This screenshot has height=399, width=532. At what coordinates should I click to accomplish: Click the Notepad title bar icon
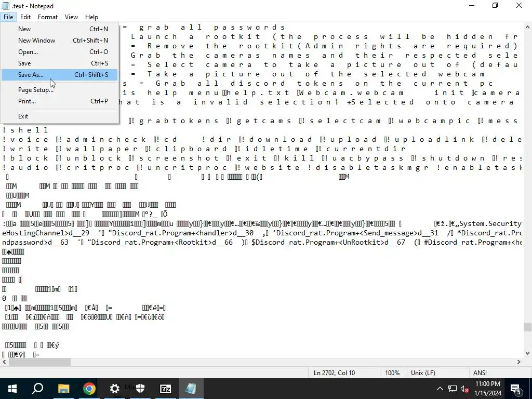(x=5, y=6)
